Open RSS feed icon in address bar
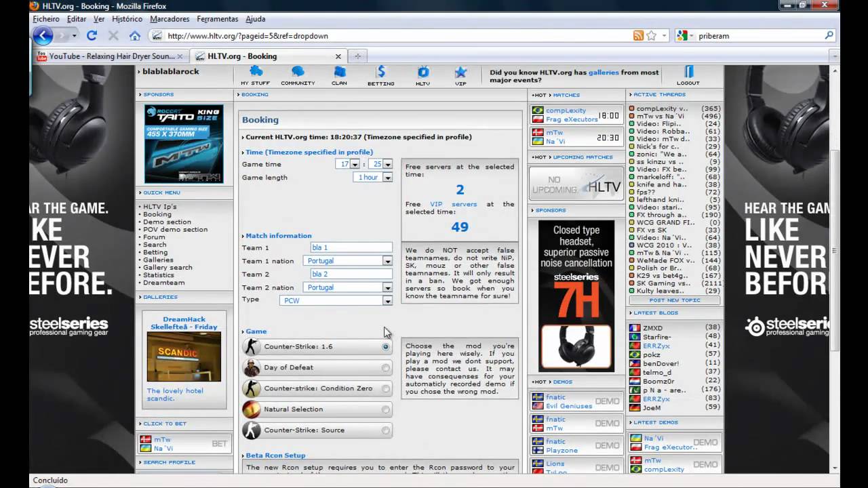This screenshot has width=868, height=488. pyautogui.click(x=638, y=36)
